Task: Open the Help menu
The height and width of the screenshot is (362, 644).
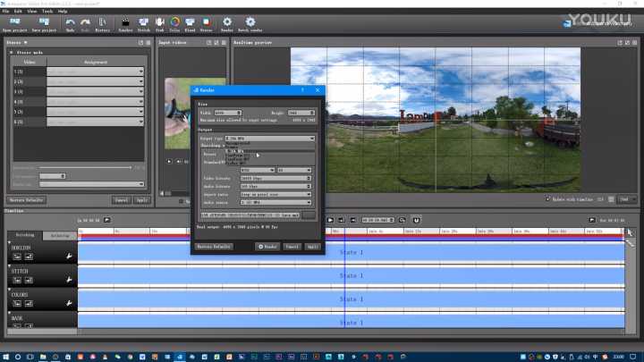Action: pos(63,11)
